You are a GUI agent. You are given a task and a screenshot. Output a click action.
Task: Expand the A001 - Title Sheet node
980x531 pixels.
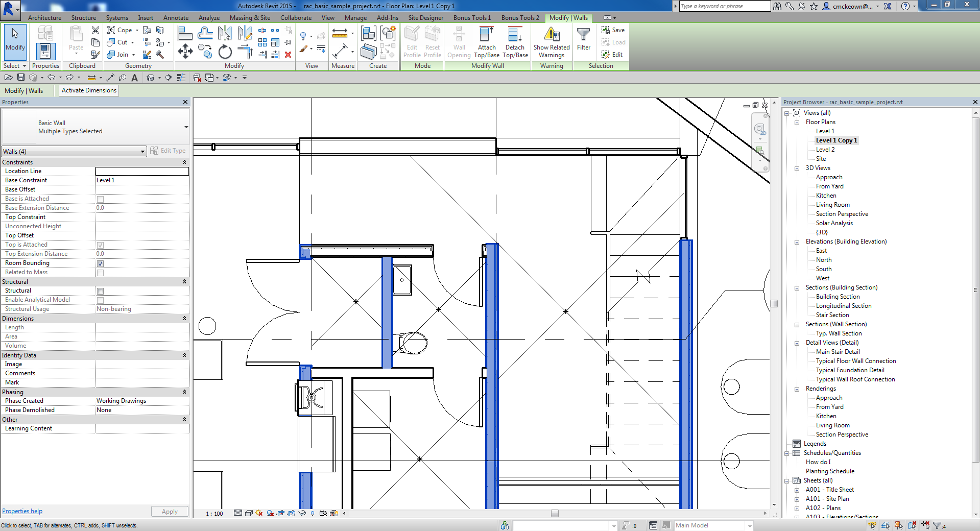coord(797,490)
